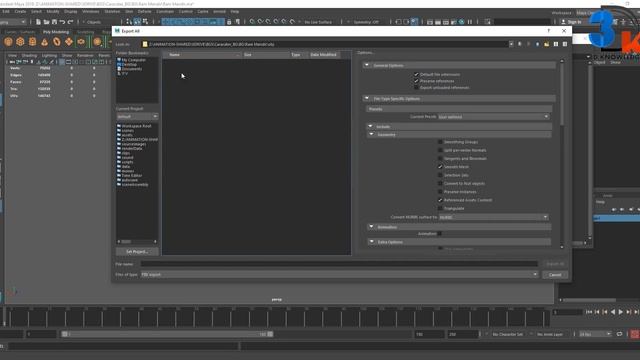Viewport: 640px width, 360px height.
Task: Switch to the Poly Modeling shelf tab
Action: click(56, 32)
